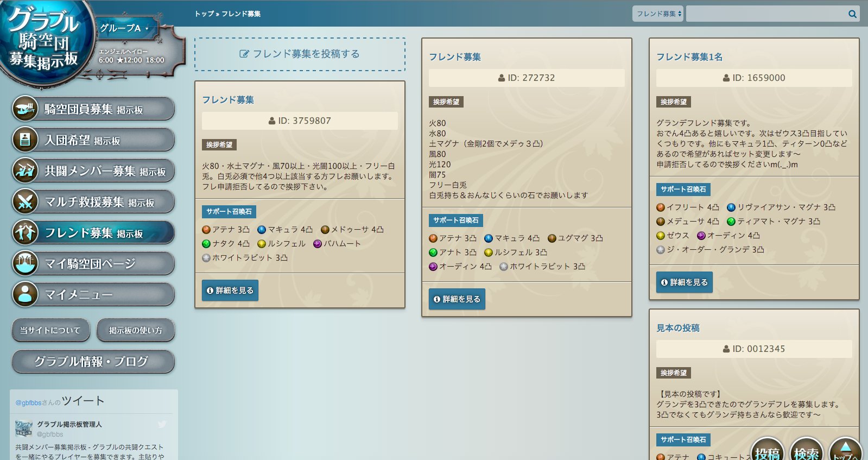Open マルチ救援募集 掲示板 menu

tap(93, 202)
